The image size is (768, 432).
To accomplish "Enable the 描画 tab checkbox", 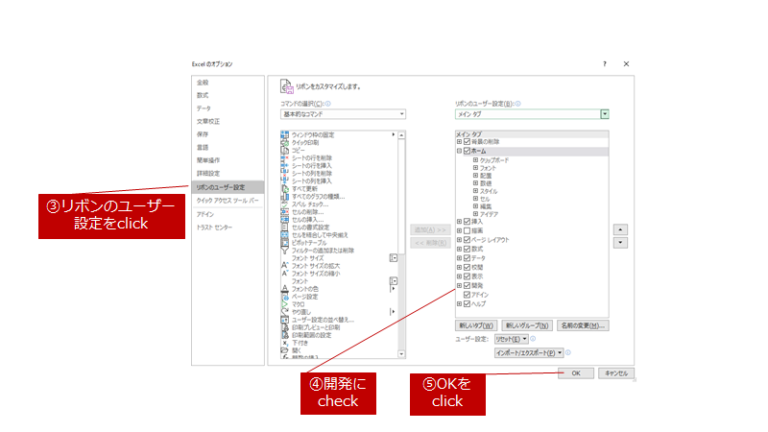I will pyautogui.click(x=467, y=231).
